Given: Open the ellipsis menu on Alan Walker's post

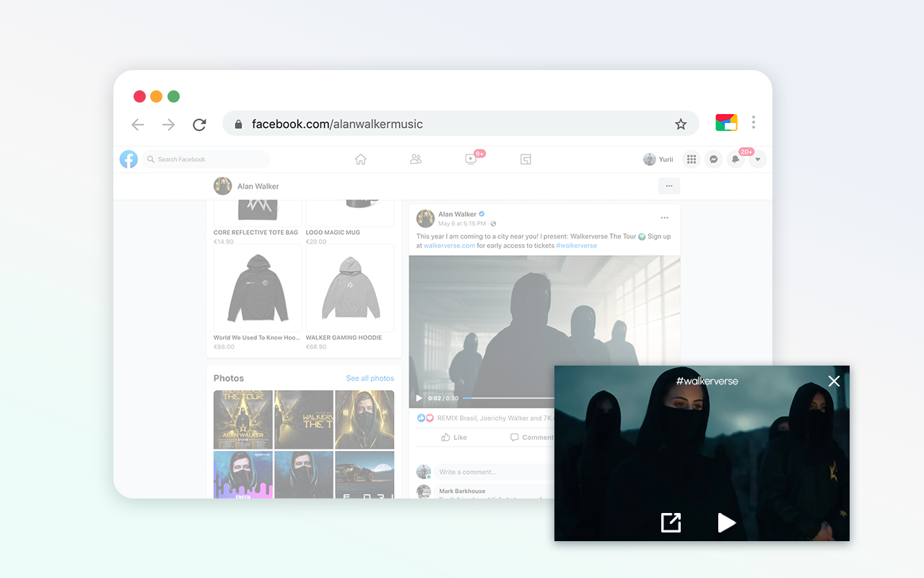Looking at the screenshot, I should click(x=665, y=217).
